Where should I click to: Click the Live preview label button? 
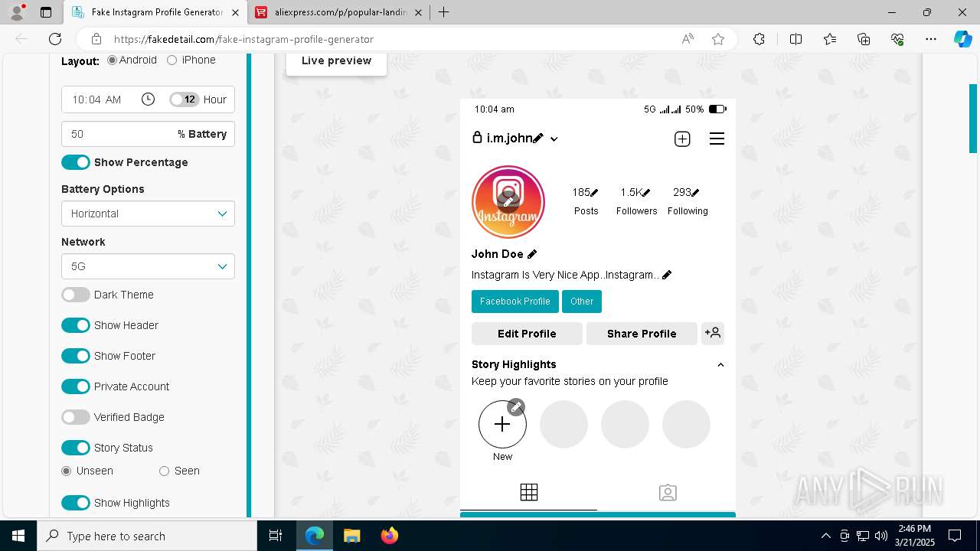(336, 61)
